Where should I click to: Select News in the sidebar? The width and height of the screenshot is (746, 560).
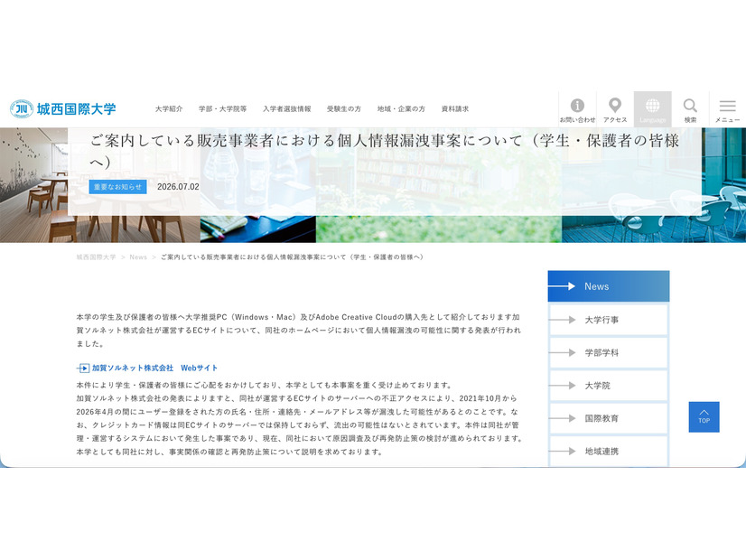tap(609, 286)
